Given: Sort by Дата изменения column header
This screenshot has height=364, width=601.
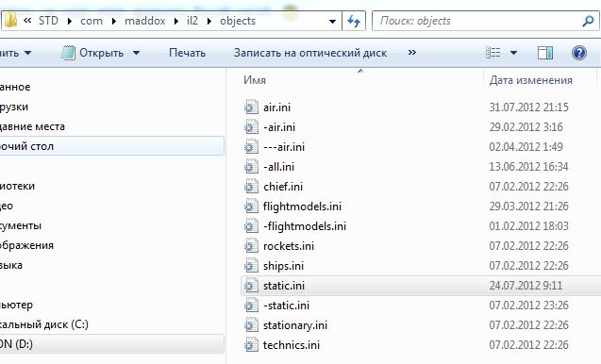Looking at the screenshot, I should [531, 80].
